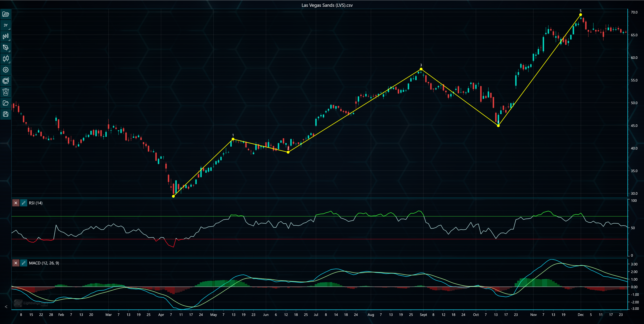Click the Dec label on date axis
This screenshot has width=644, height=324.
coord(580,315)
